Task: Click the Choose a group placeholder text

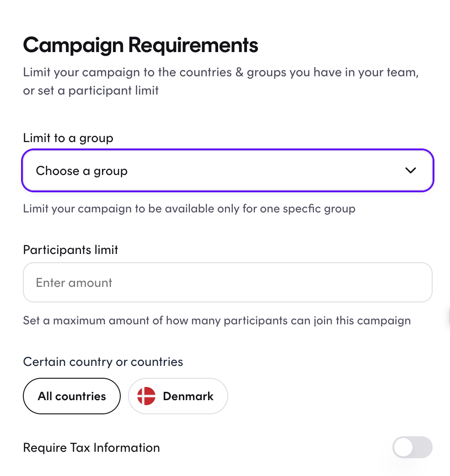Action: pyautogui.click(x=82, y=171)
